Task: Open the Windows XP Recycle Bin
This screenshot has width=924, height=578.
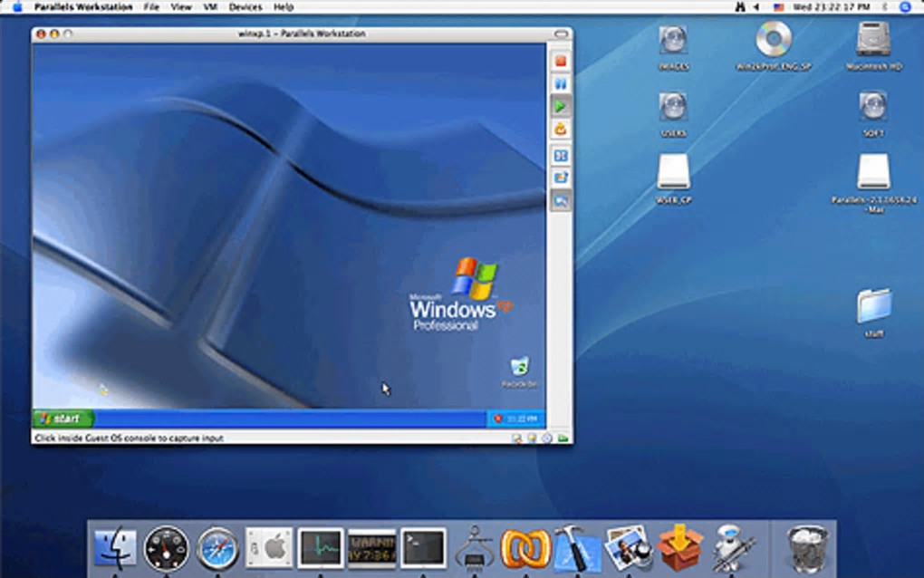Action: tap(519, 371)
